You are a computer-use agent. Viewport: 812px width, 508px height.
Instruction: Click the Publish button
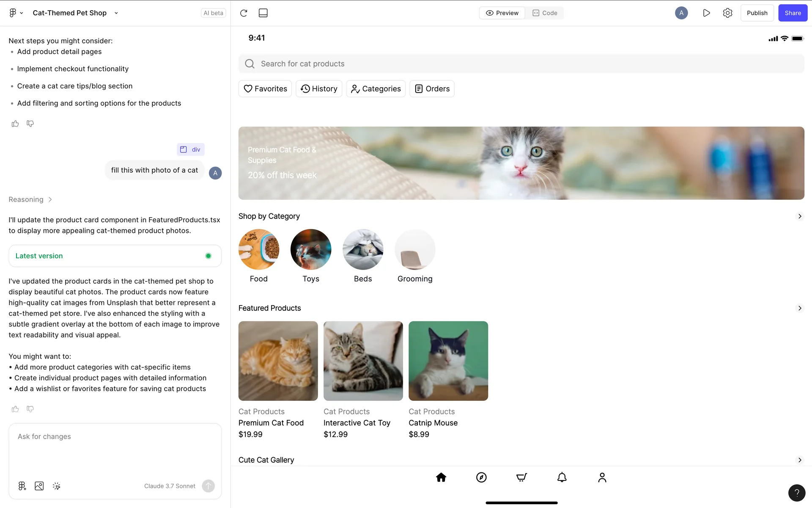click(757, 13)
